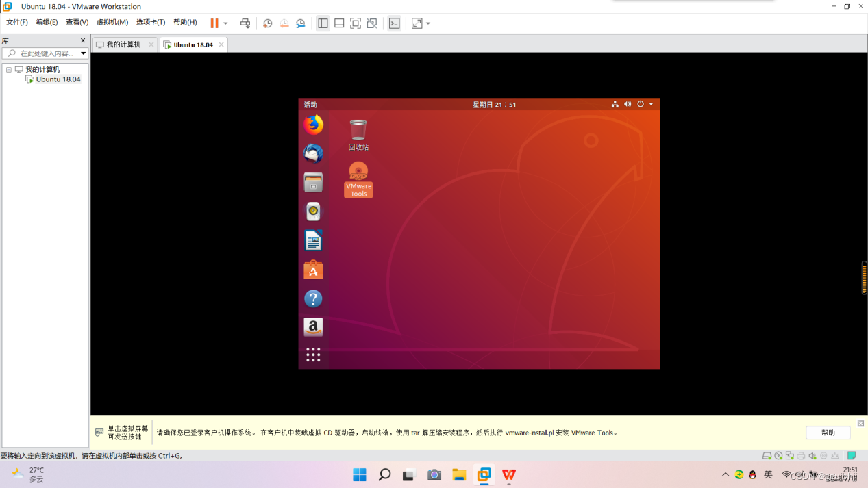868x488 pixels.
Task: Select the 回收站 trash desktop icon
Action: pyautogui.click(x=358, y=135)
